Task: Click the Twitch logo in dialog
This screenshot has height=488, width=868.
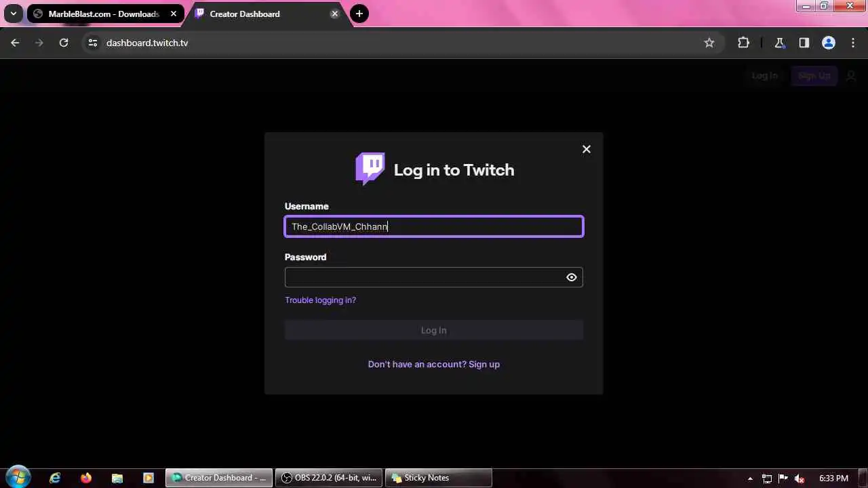Action: tap(370, 169)
